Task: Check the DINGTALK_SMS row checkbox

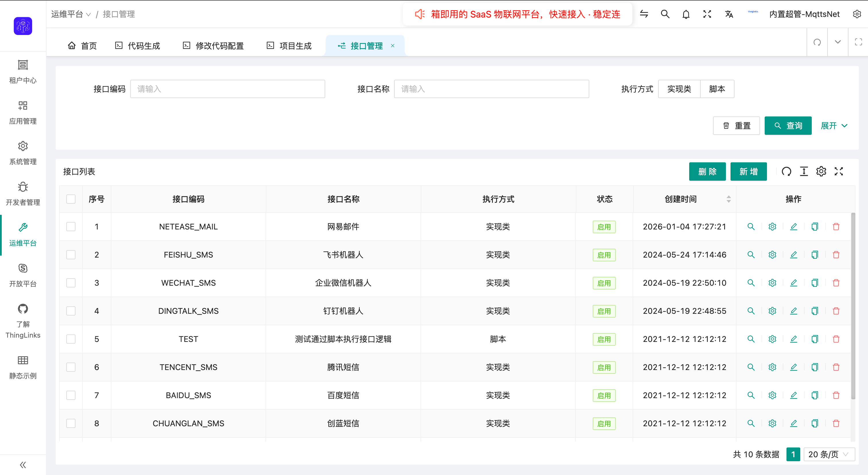Action: [x=71, y=311]
